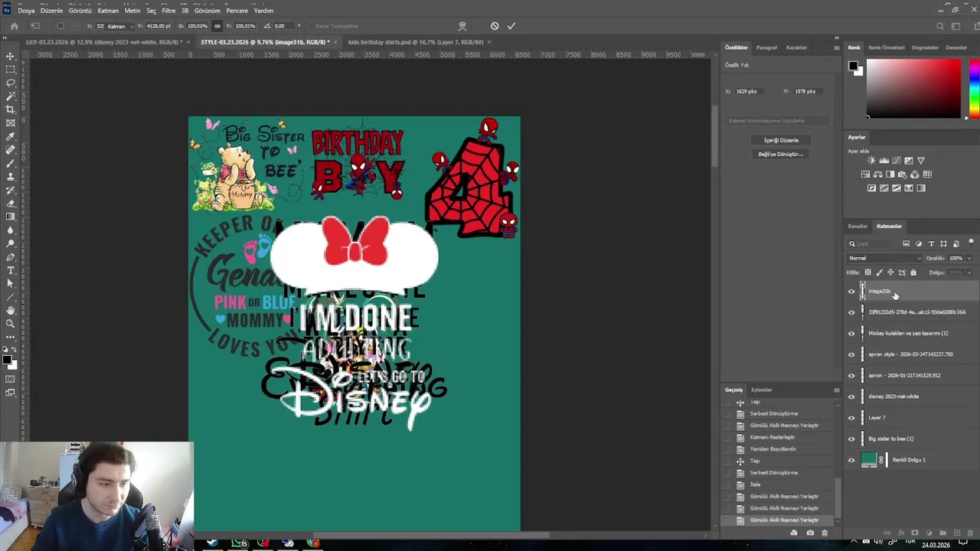Commit the transform with the checkmark icon
The width and height of the screenshot is (980, 551).
[x=511, y=26]
